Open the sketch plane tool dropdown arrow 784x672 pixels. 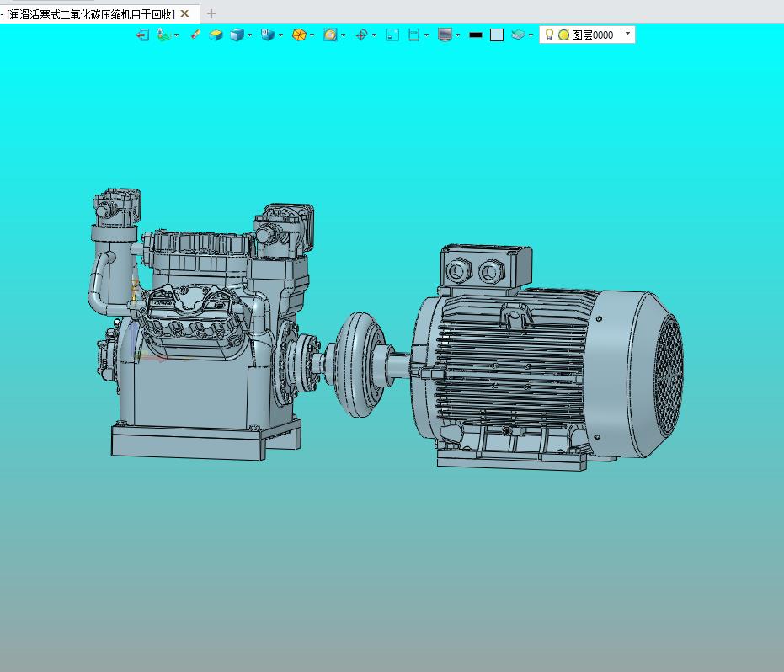point(176,35)
